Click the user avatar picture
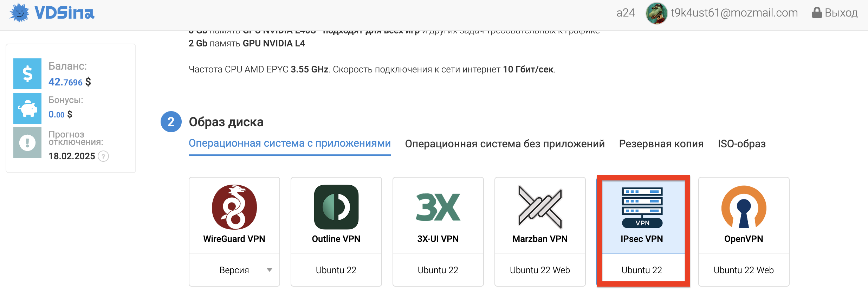Viewport: 868px width, 294px height. pos(656,13)
